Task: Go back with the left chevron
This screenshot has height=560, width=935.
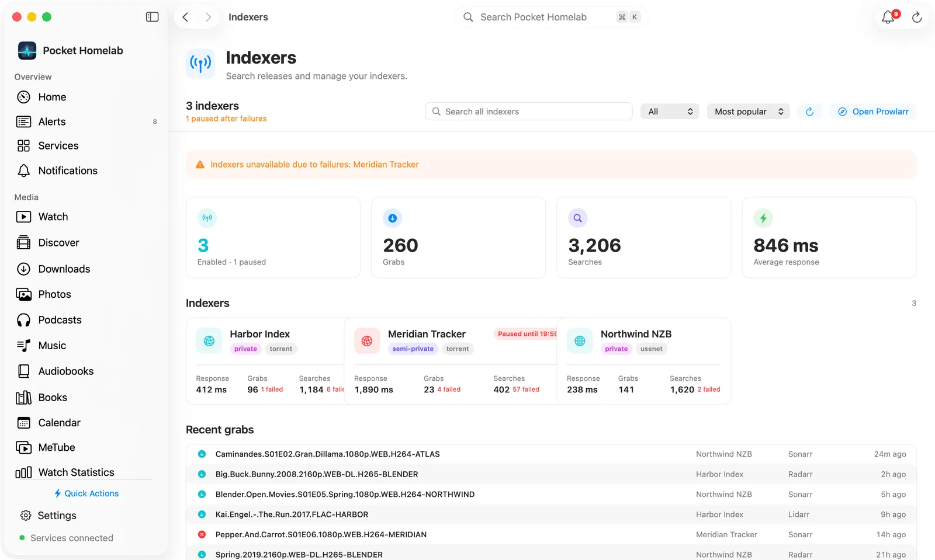Action: tap(185, 17)
